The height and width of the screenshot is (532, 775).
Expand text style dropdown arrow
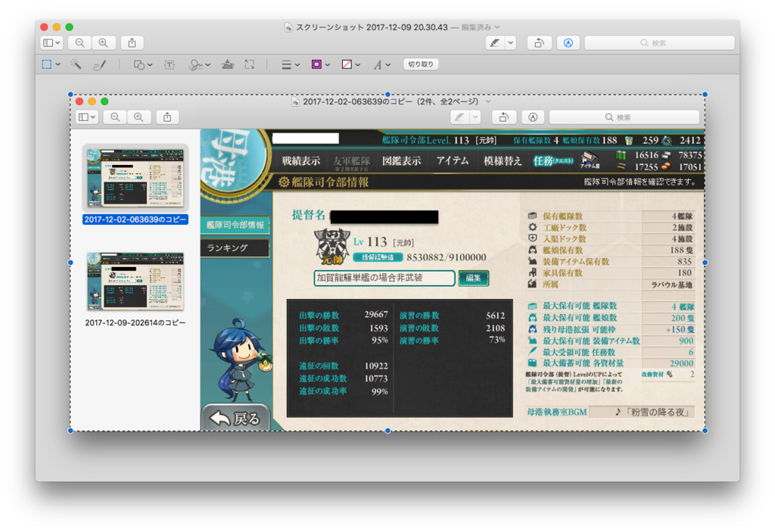coord(388,65)
